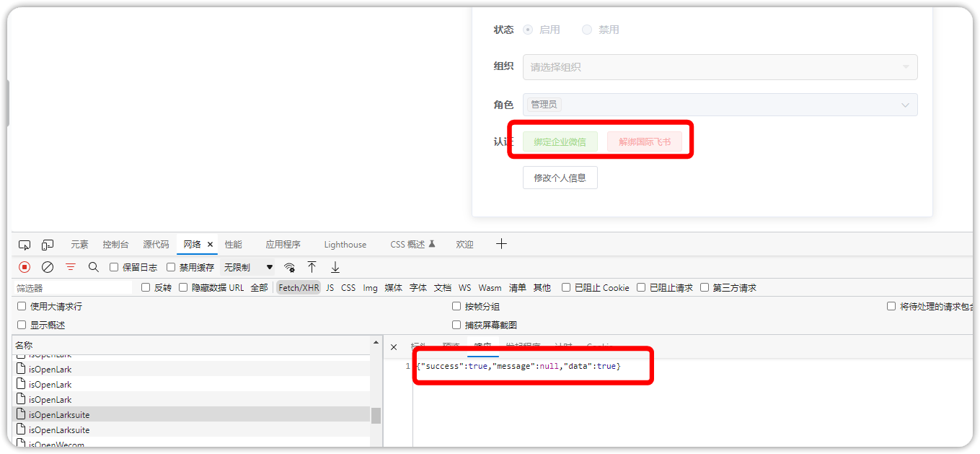
Task: Filter requests by 其他
Action: click(542, 287)
